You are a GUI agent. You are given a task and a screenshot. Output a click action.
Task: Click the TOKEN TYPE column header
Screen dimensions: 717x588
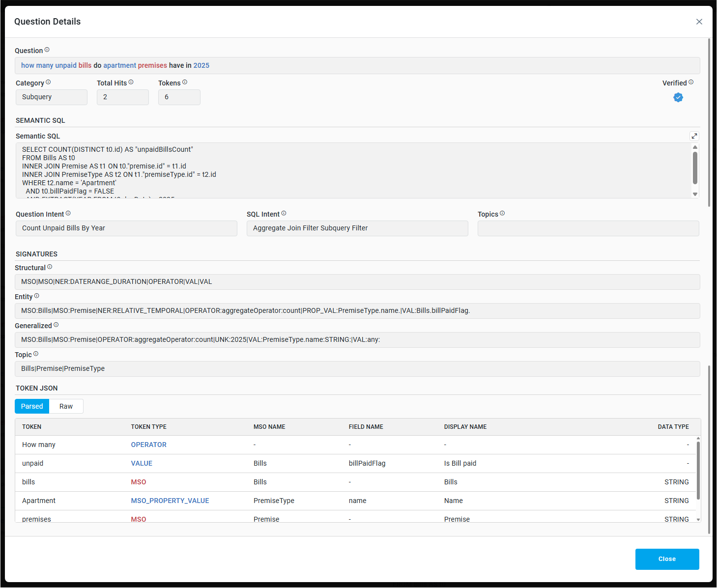pos(149,427)
